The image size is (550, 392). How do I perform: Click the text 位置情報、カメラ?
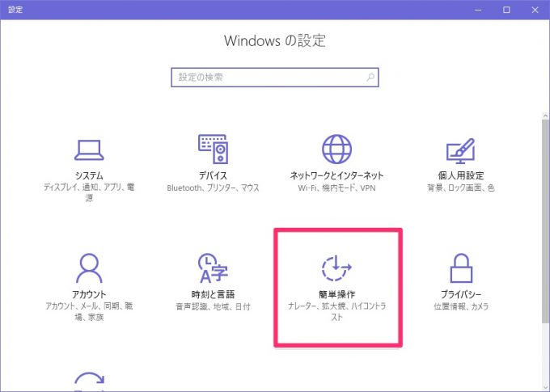pyautogui.click(x=461, y=307)
